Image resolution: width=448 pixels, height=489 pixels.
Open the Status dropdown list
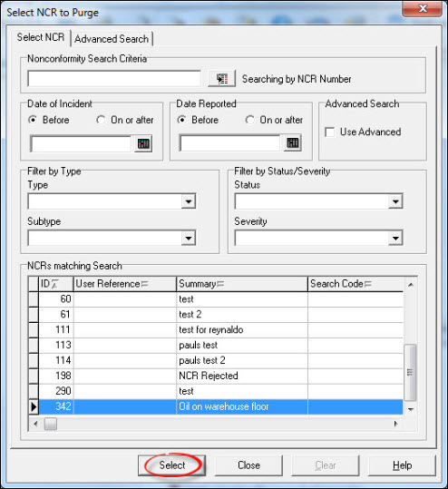[x=395, y=201]
